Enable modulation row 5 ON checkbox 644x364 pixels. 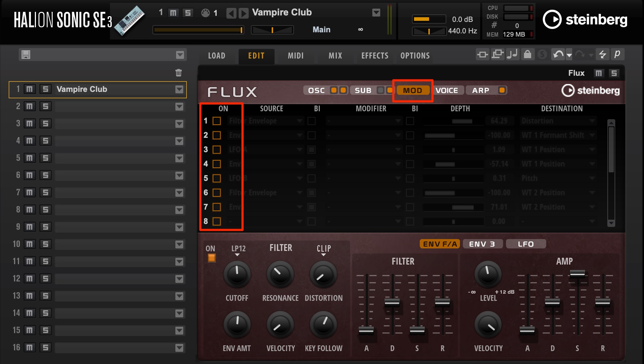click(217, 178)
